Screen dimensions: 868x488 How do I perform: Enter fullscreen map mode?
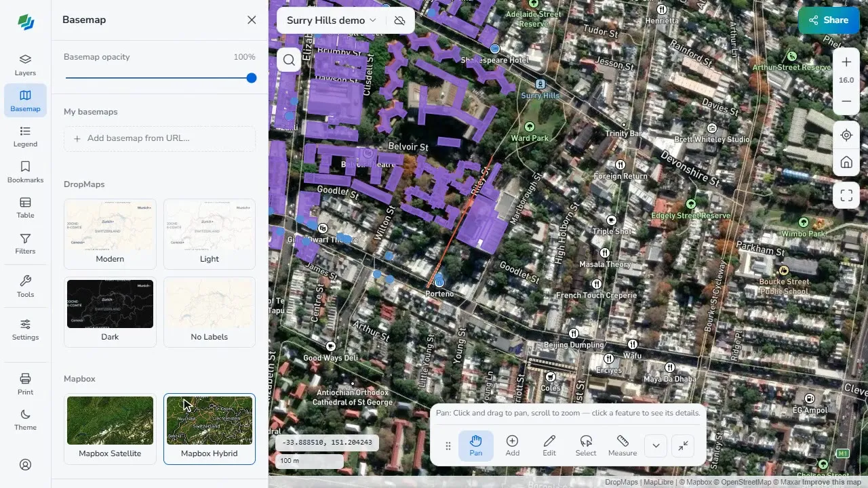[846, 196]
